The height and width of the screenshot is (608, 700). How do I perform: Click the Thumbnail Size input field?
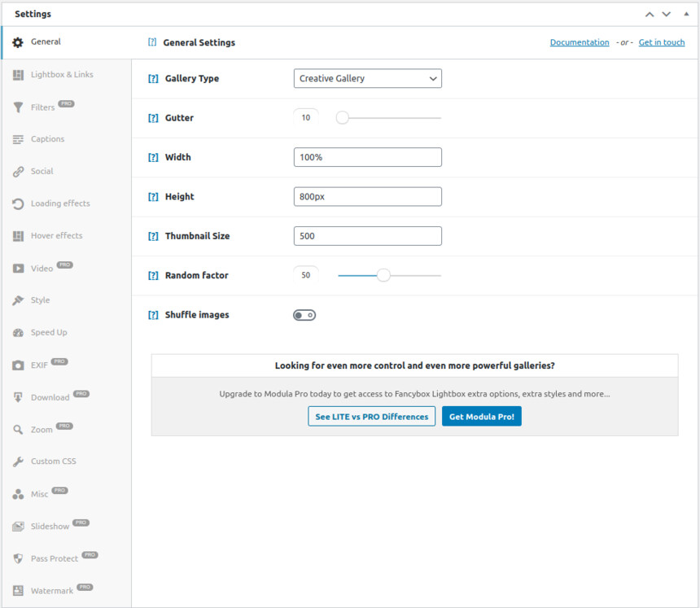coord(367,236)
